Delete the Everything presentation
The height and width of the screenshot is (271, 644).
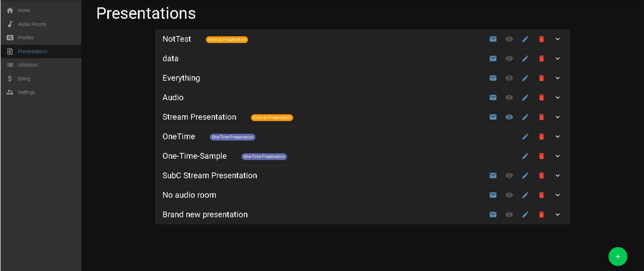click(x=541, y=78)
